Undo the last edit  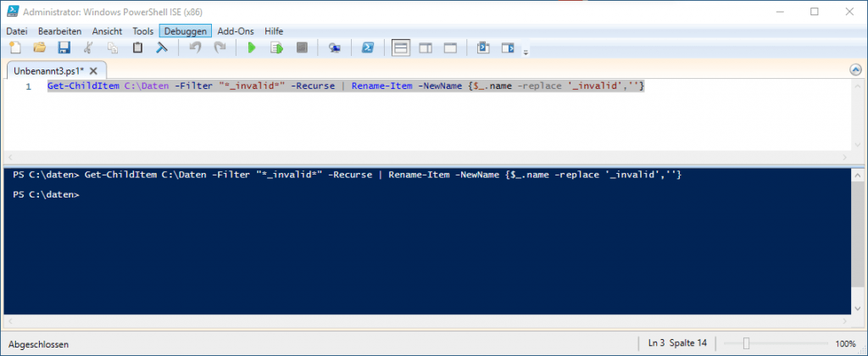point(196,47)
